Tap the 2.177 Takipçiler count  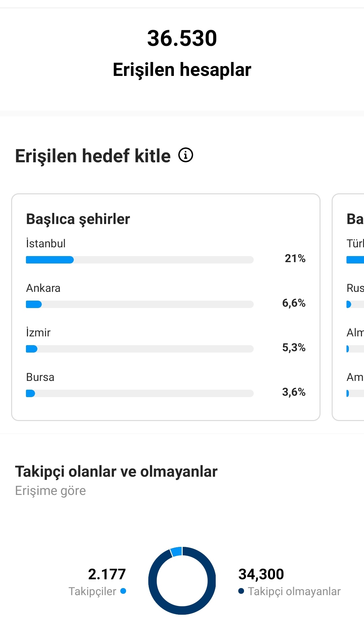[x=107, y=574]
